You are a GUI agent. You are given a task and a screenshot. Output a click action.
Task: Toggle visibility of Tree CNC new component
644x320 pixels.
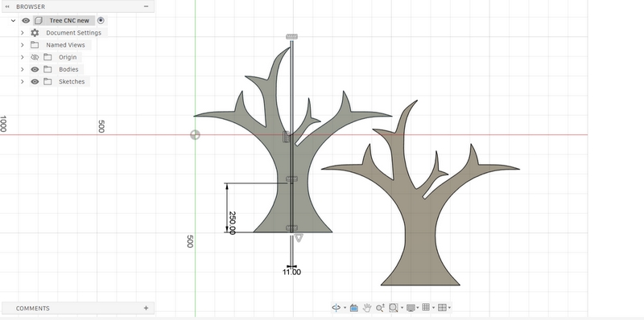point(26,21)
